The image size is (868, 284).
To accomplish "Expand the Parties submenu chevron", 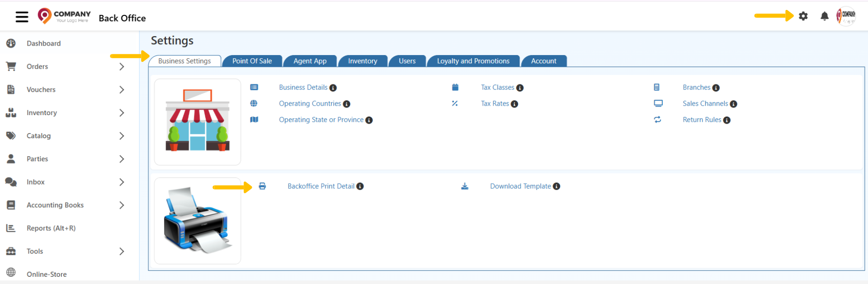I will point(122,158).
